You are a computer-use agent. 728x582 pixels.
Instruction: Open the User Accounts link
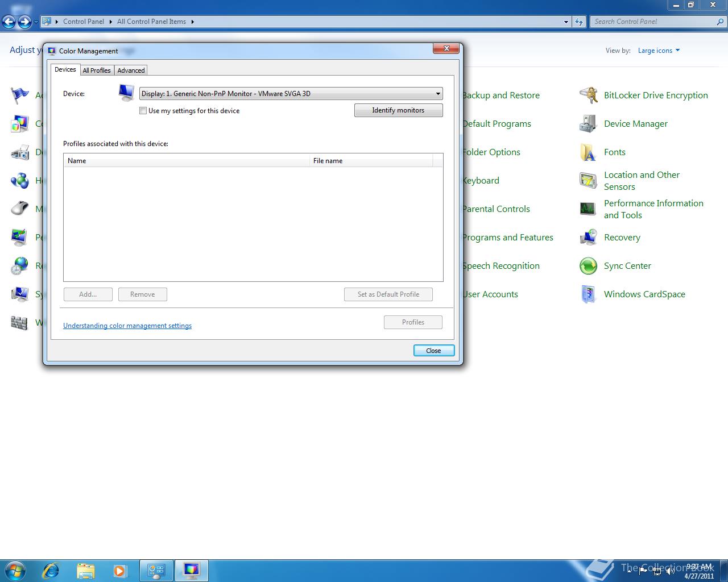click(x=490, y=294)
